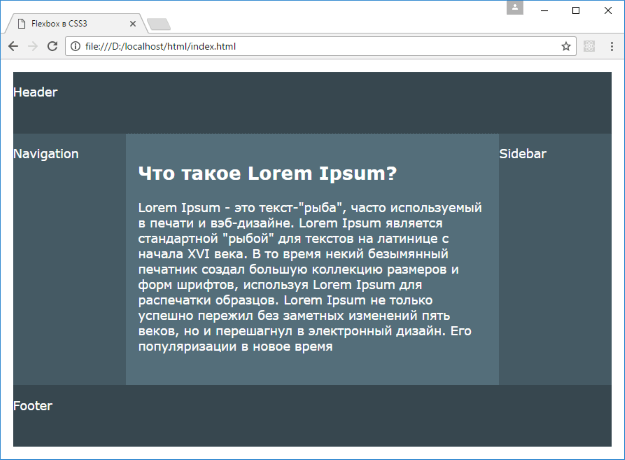Minimize the Chrome window

point(546,9)
